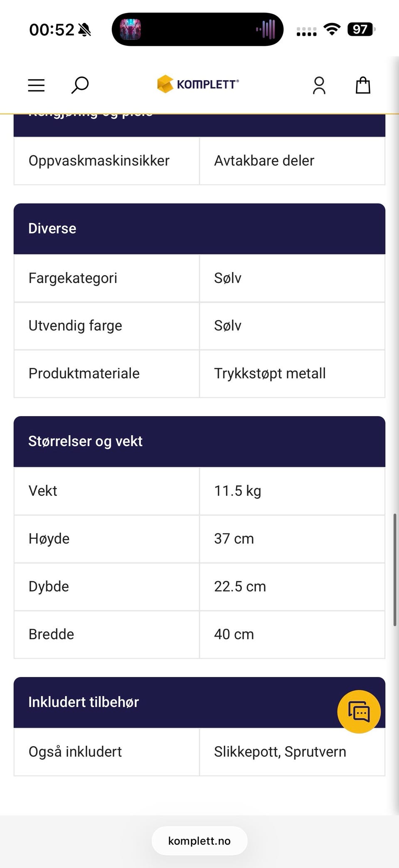Open the live chat bubble

click(359, 712)
